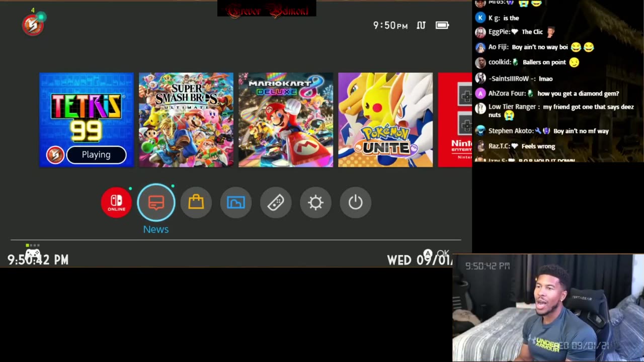Open the Power sleep mode icon
The height and width of the screenshot is (362, 644).
click(x=355, y=202)
